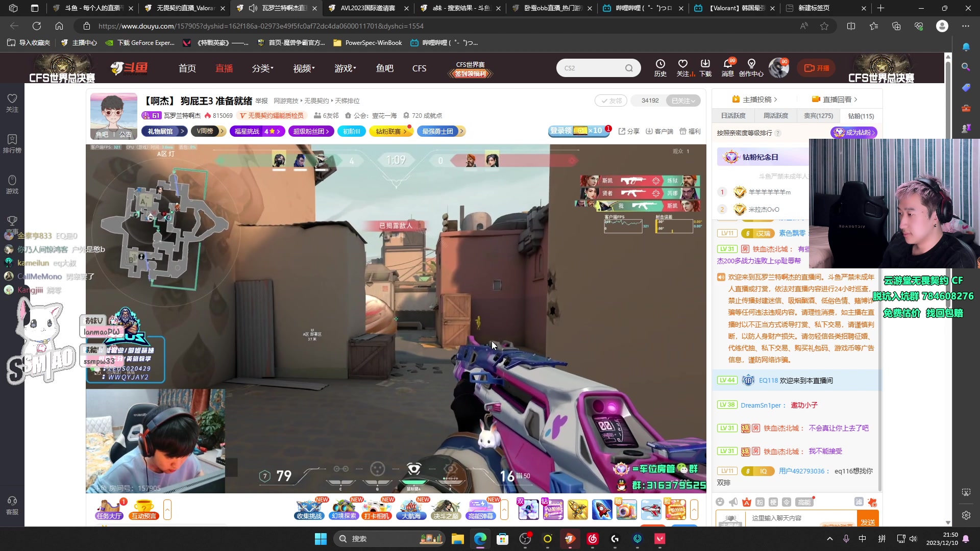980x551 pixels.
Task: Click the Douyu logo
Action: pyautogui.click(x=130, y=68)
